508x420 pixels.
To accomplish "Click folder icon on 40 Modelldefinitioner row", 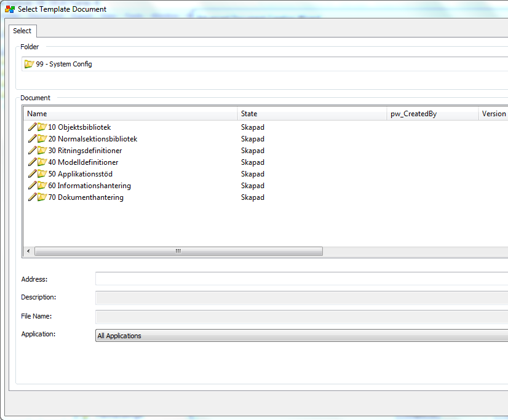I will click(42, 162).
